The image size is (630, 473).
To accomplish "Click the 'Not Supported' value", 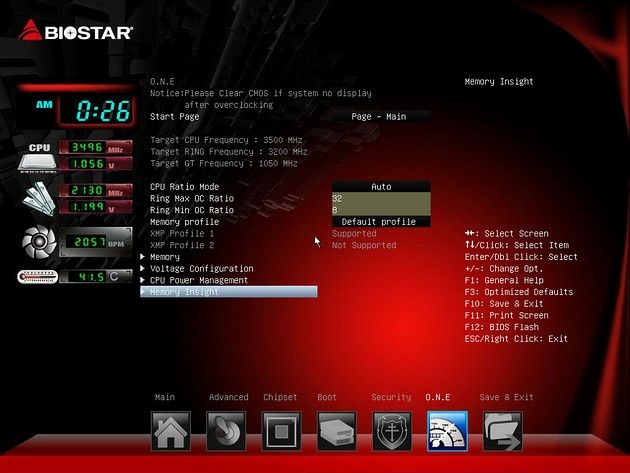I will (364, 245).
